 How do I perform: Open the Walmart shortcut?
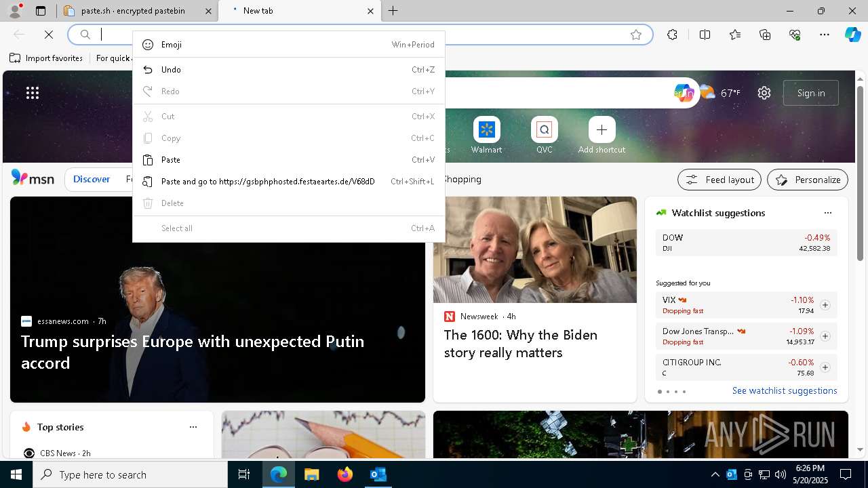(486, 136)
